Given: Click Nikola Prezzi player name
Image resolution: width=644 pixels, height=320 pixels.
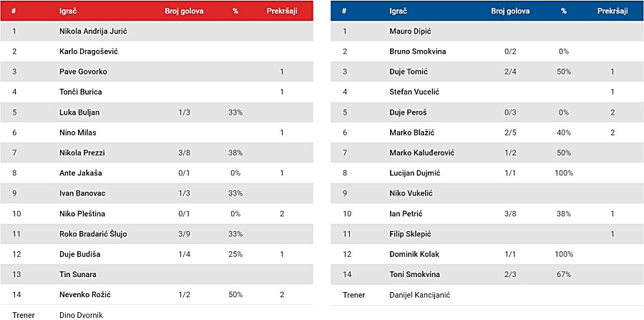Looking at the screenshot, I should point(82,152).
